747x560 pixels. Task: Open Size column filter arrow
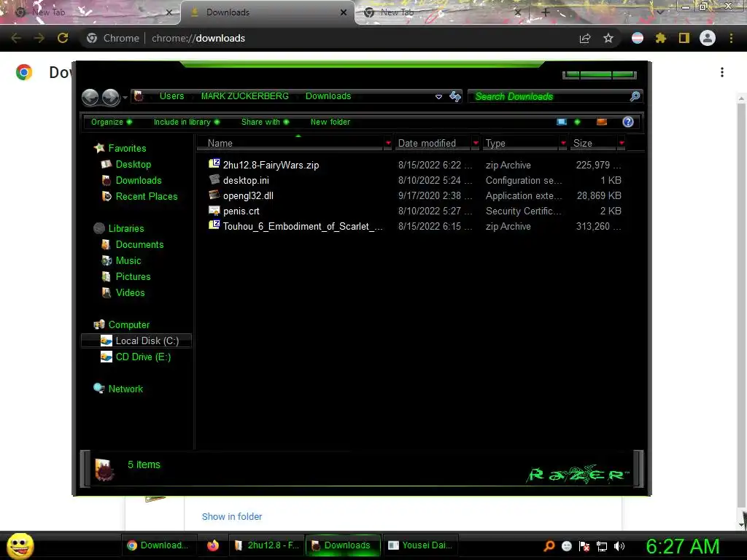[622, 143]
